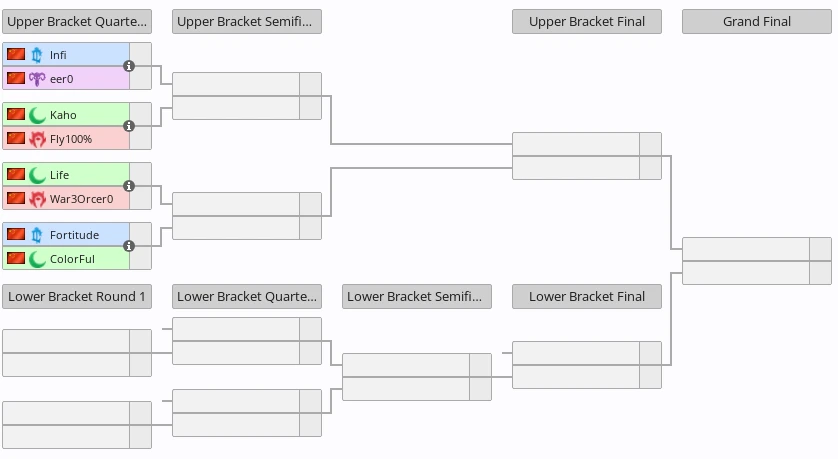The width and height of the screenshot is (838, 459).
Task: Open match info for Infi vs eer0
Action: click(x=129, y=66)
